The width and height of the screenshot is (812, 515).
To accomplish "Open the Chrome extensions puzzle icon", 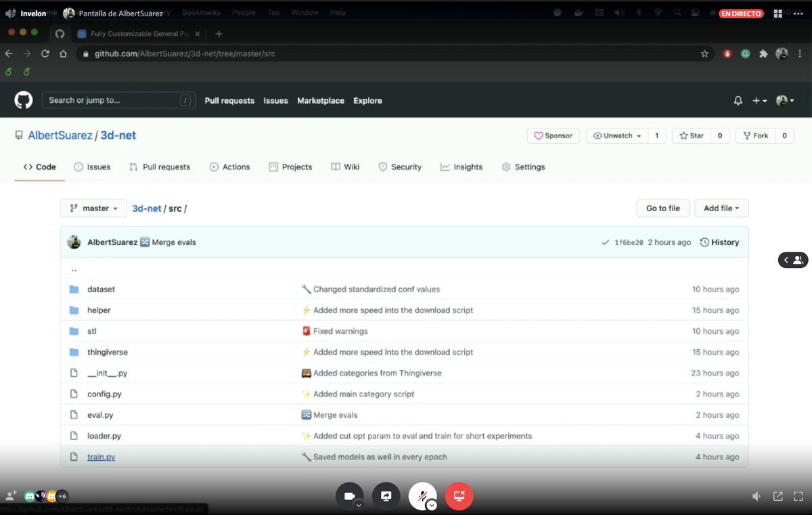I will 763,53.
